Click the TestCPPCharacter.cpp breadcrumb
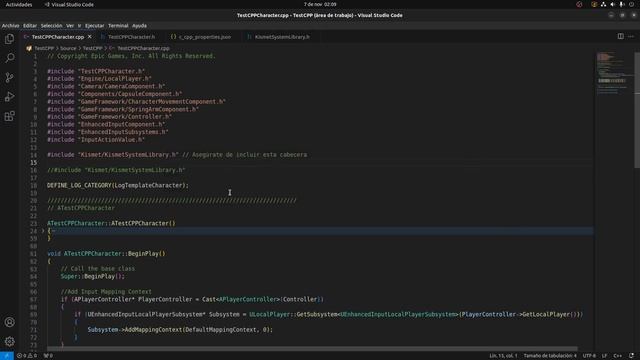 click(x=143, y=48)
